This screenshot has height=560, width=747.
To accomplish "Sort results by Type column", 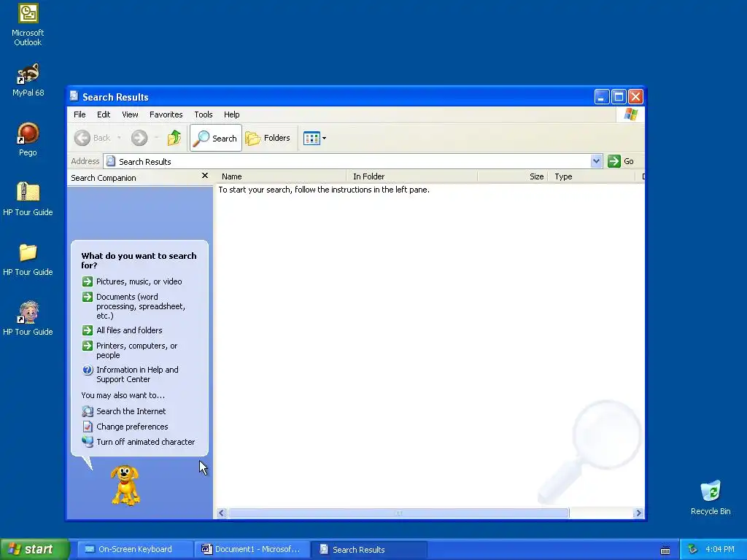I will (x=592, y=176).
